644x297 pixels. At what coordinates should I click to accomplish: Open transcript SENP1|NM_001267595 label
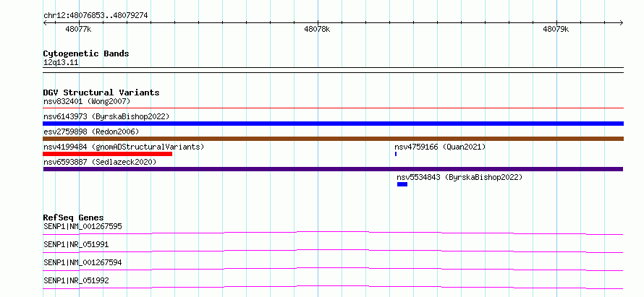click(82, 226)
